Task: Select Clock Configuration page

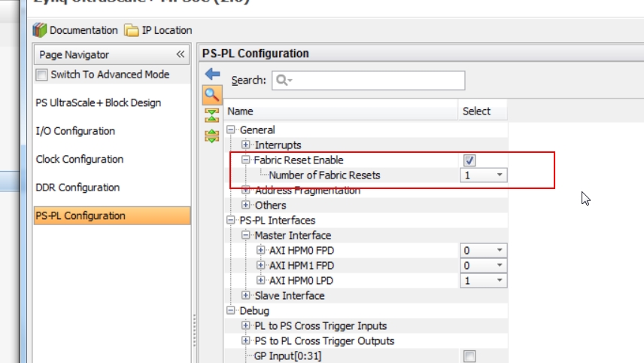Action: (x=79, y=159)
